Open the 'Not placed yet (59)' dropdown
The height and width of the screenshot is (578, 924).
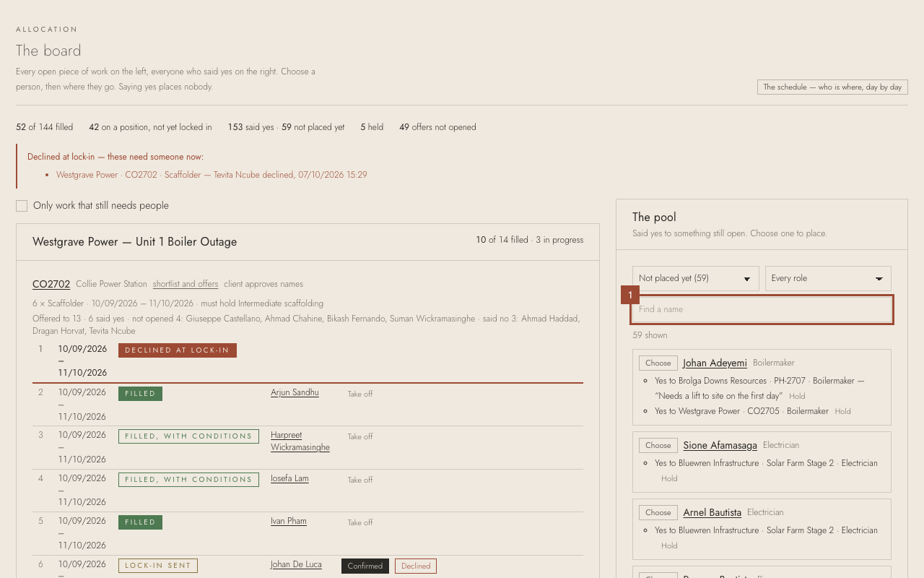pos(696,278)
